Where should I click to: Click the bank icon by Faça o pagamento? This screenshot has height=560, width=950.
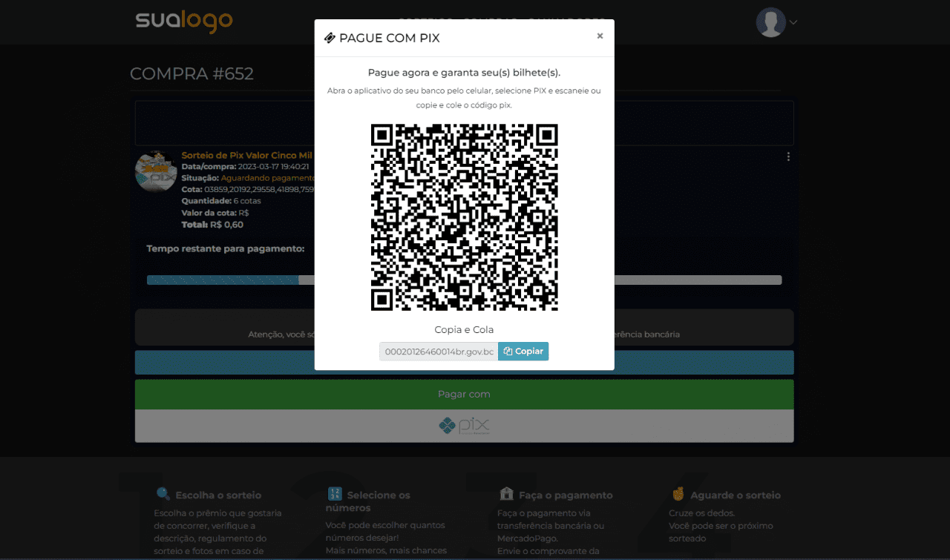(x=506, y=494)
